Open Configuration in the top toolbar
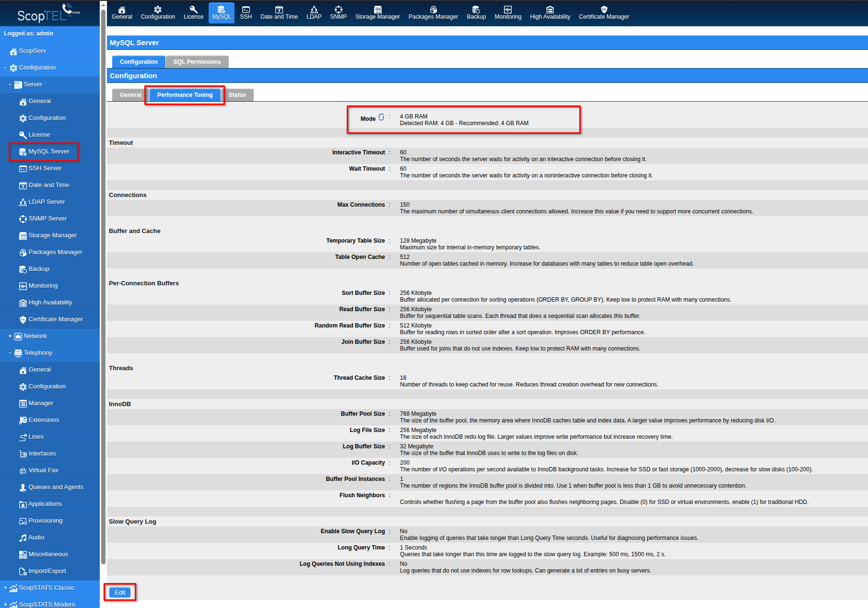Viewport: 868px width, 608px height. 158,13
